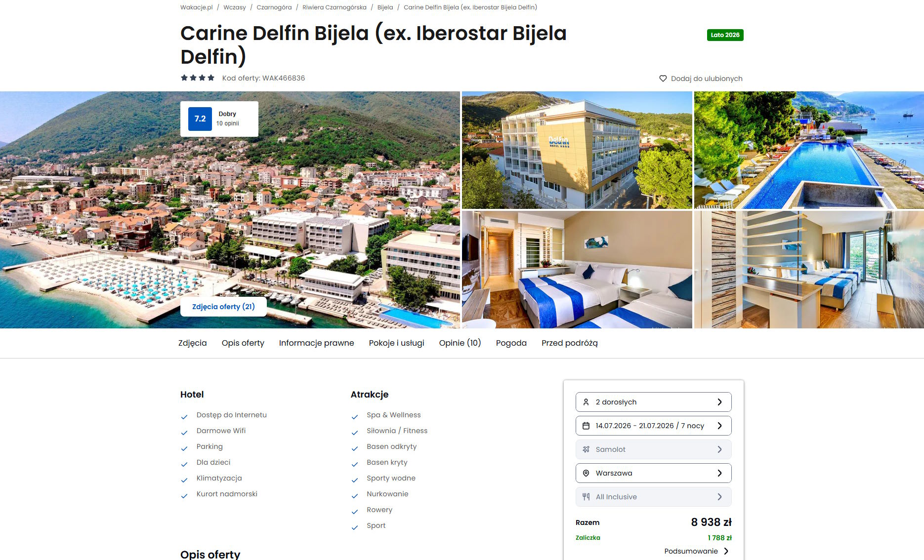Open Zdjęcia oferty (21) gallery button

[x=223, y=307]
